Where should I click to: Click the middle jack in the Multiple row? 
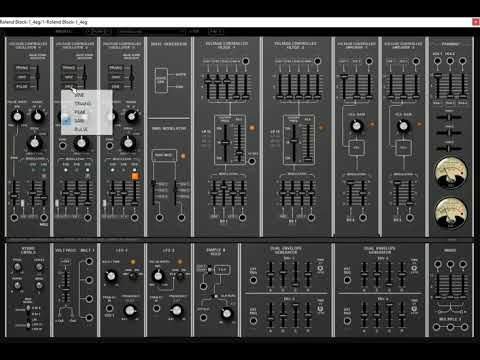tap(450, 327)
